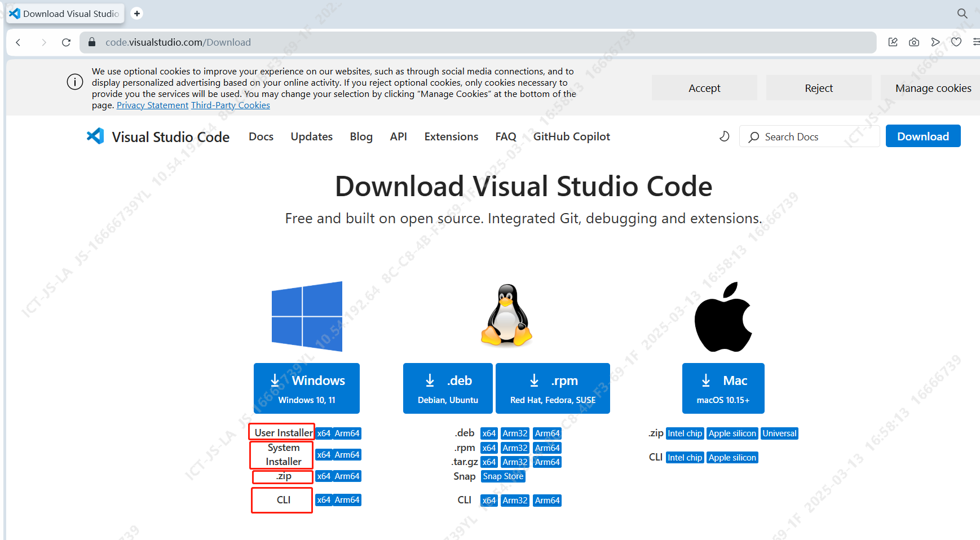The height and width of the screenshot is (540, 980).
Task: Open the GitHub Copilot menu item
Action: 572,136
